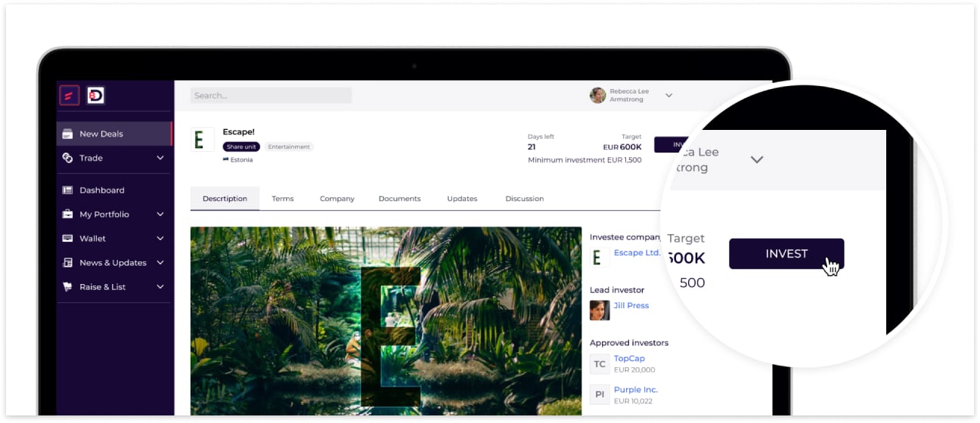The height and width of the screenshot is (423, 980).
Task: Click the Share unit tag
Action: (241, 147)
